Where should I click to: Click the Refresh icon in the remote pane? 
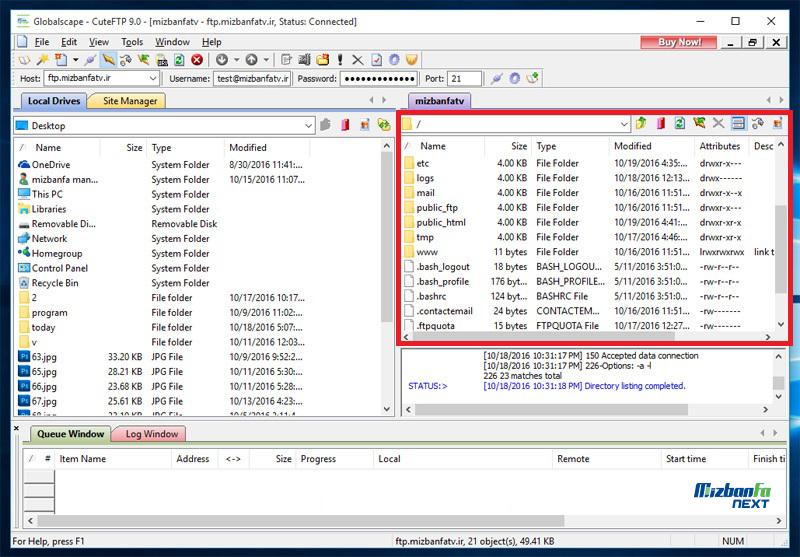679,124
